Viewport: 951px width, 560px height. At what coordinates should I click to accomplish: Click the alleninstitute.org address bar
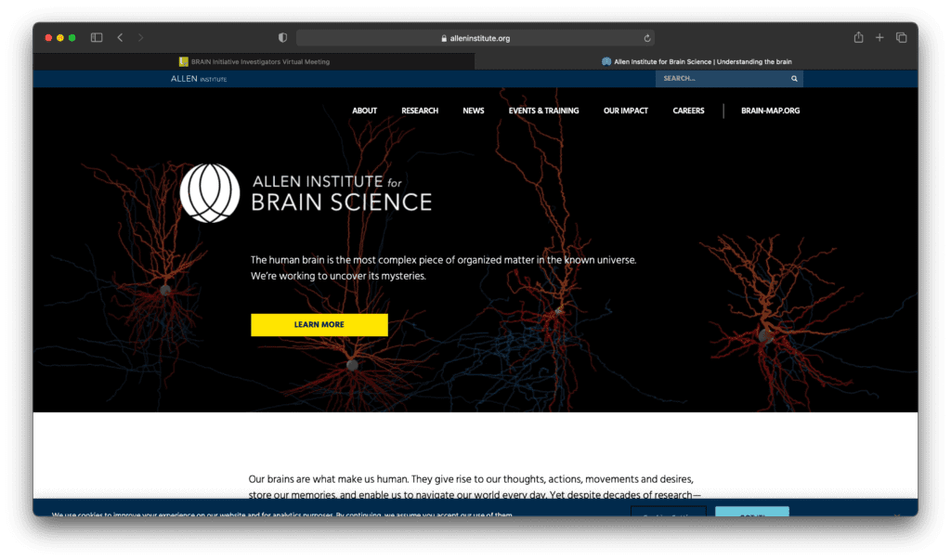(x=475, y=38)
